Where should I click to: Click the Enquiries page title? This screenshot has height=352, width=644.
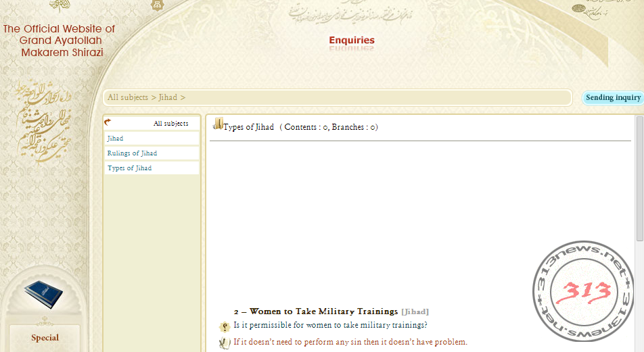(x=352, y=41)
